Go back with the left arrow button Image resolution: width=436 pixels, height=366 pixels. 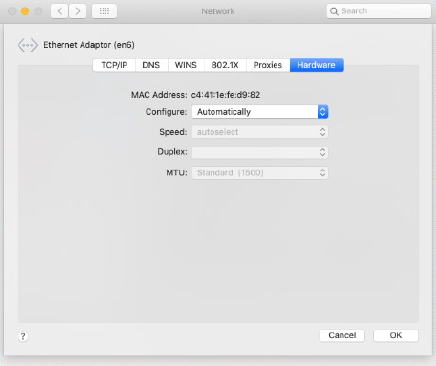click(60, 11)
